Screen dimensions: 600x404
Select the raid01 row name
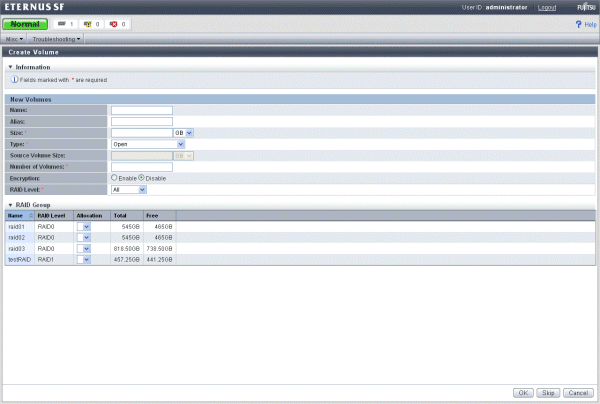pyautogui.click(x=16, y=227)
